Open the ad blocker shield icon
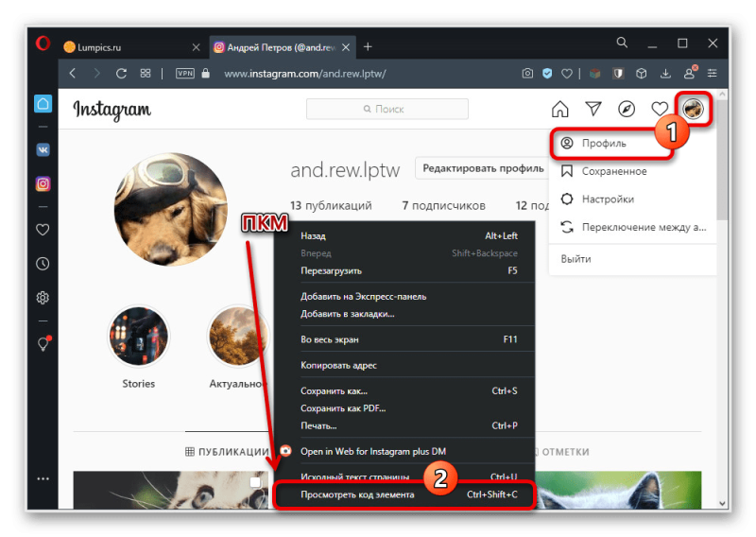The width and height of the screenshot is (756, 537). point(547,74)
